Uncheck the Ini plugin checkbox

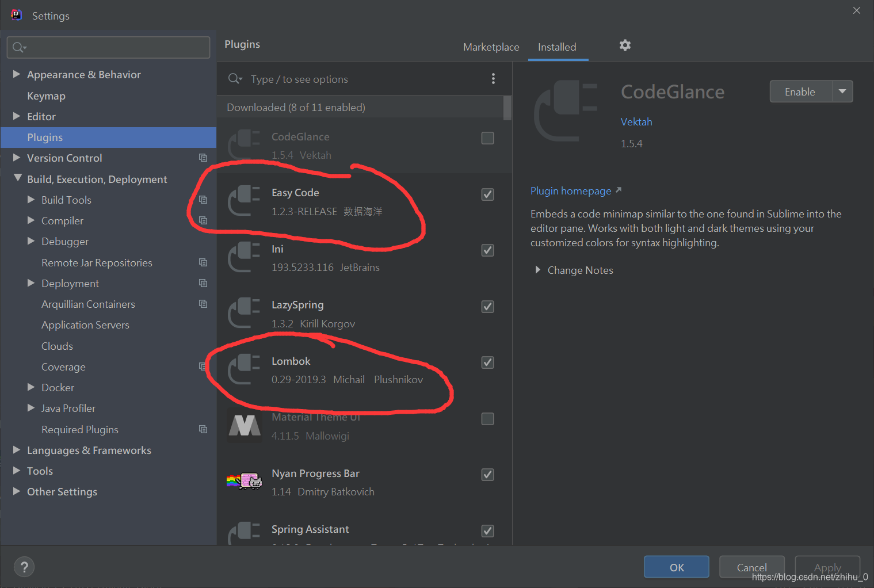(x=487, y=250)
